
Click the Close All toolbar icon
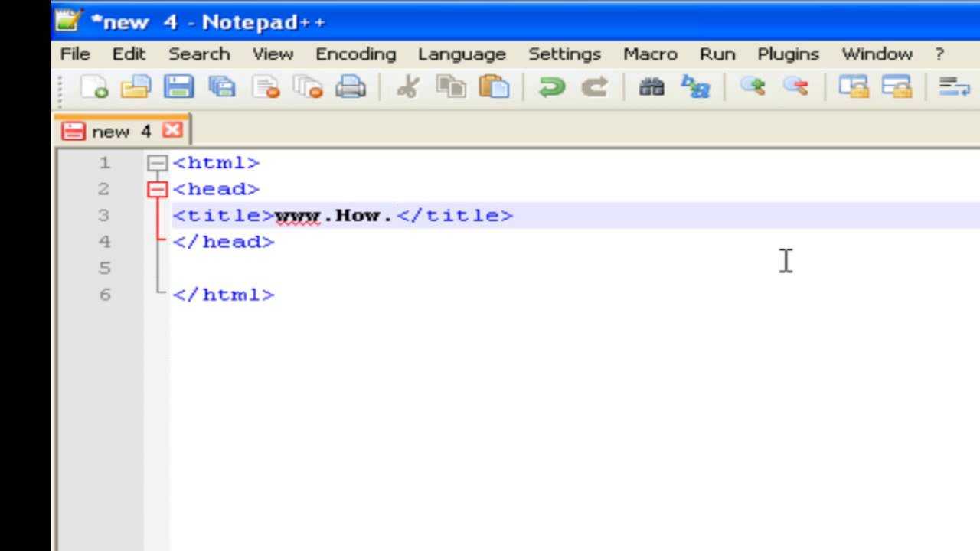pos(308,86)
